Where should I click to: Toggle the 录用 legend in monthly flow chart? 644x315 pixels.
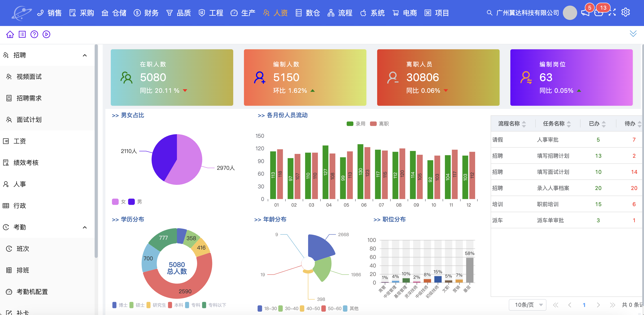pos(356,124)
